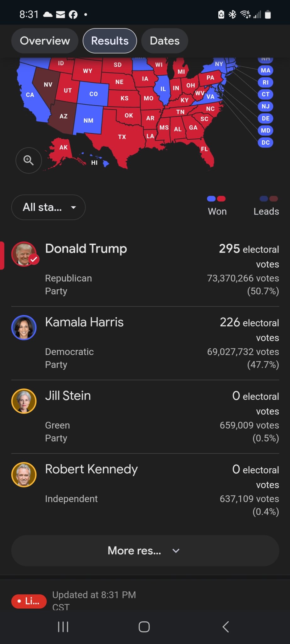Select the NJ state bubble

tap(265, 106)
